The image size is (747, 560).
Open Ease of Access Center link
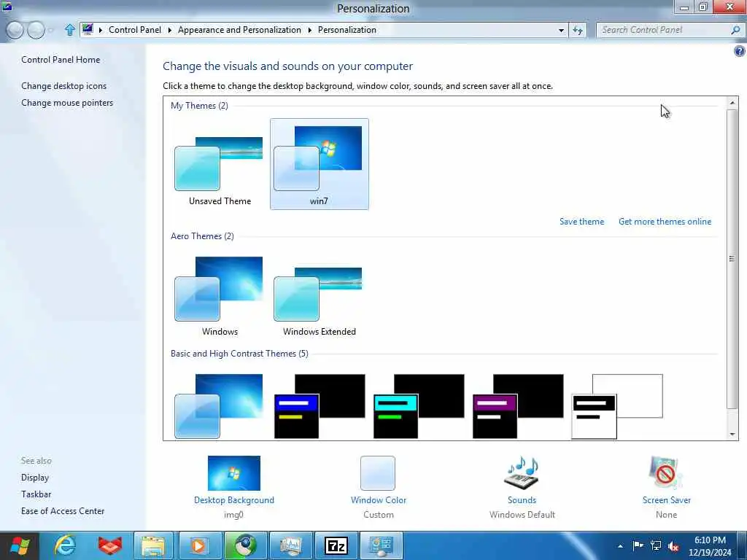63,511
